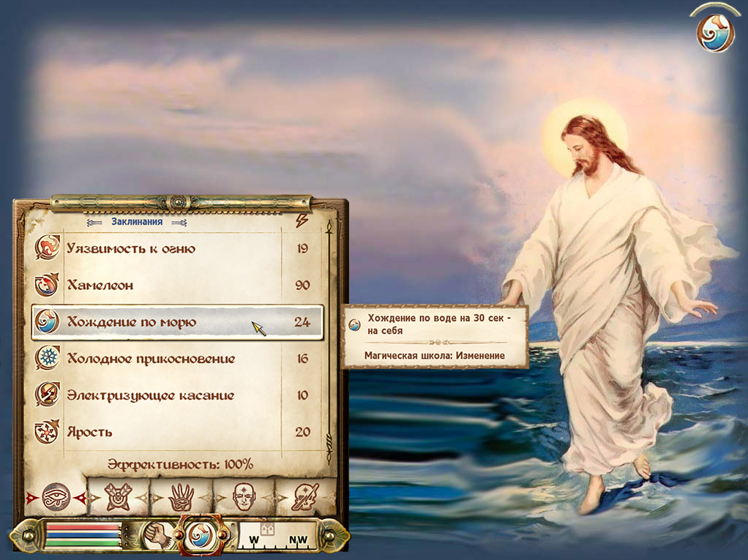Open the skull tab at the far right
The height and width of the screenshot is (560, 748).
tap(305, 498)
